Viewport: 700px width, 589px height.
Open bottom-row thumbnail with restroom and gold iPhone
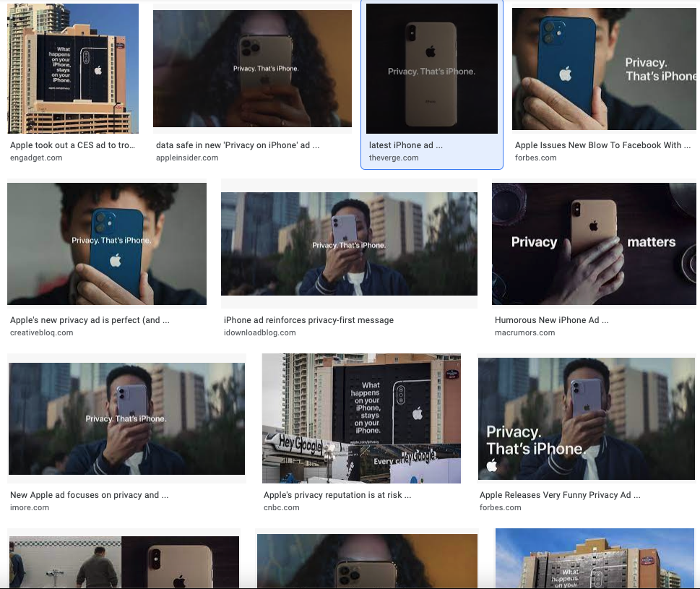click(x=124, y=562)
